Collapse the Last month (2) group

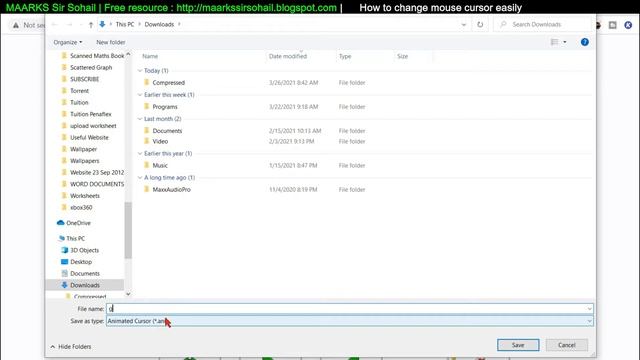click(140, 119)
